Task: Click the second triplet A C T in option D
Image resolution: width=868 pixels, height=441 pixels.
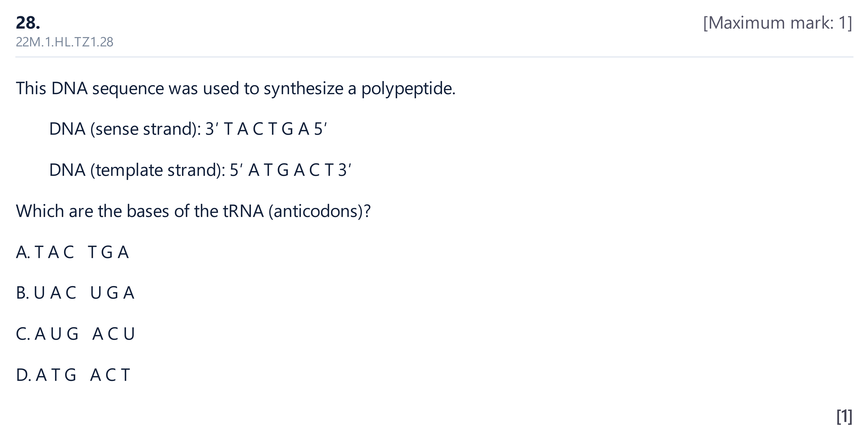Action: [x=110, y=375]
